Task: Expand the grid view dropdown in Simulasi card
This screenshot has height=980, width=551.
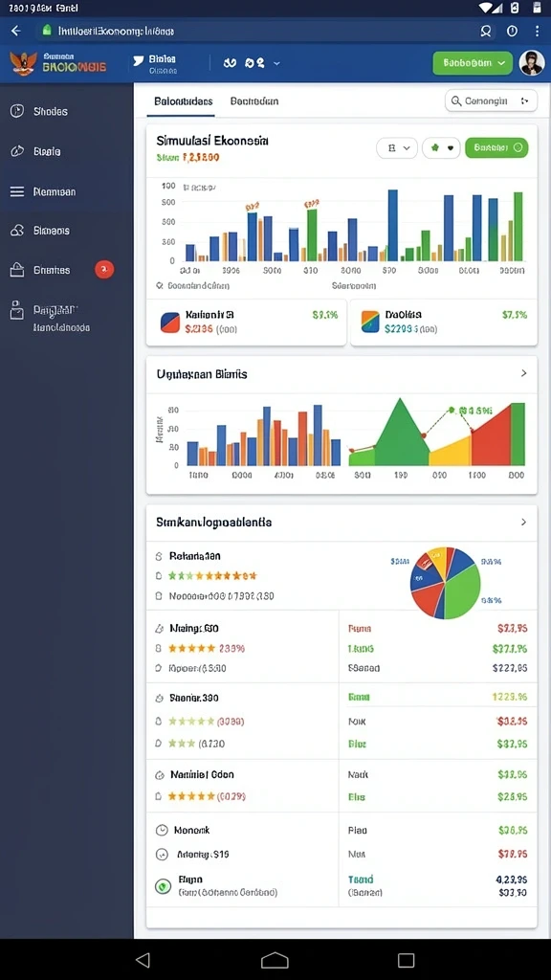Action: coord(397,148)
